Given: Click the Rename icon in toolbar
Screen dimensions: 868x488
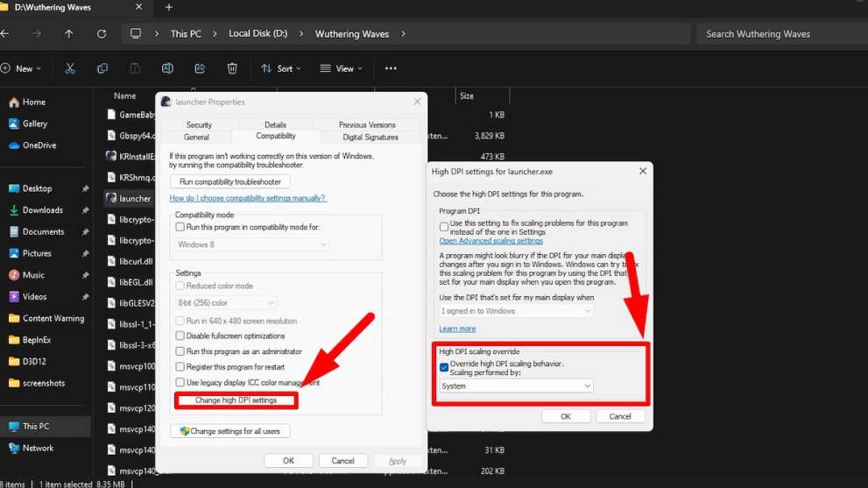Looking at the screenshot, I should (167, 68).
